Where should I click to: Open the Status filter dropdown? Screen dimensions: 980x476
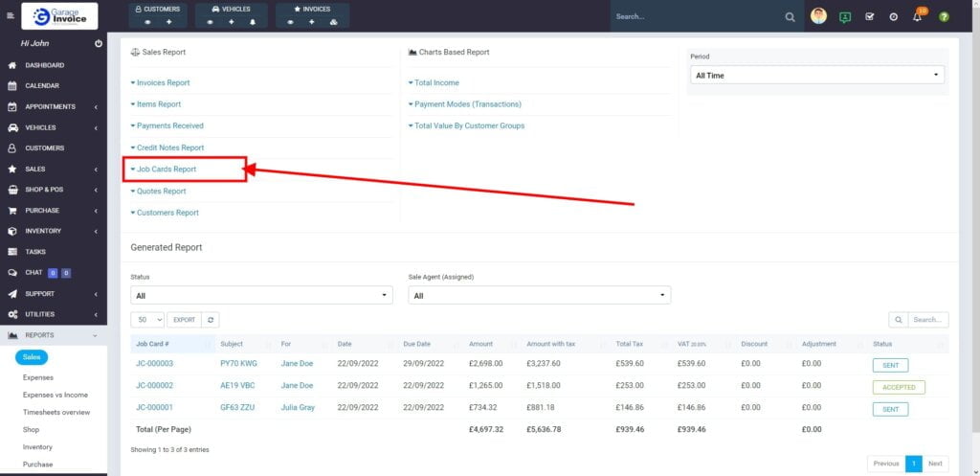pos(261,296)
